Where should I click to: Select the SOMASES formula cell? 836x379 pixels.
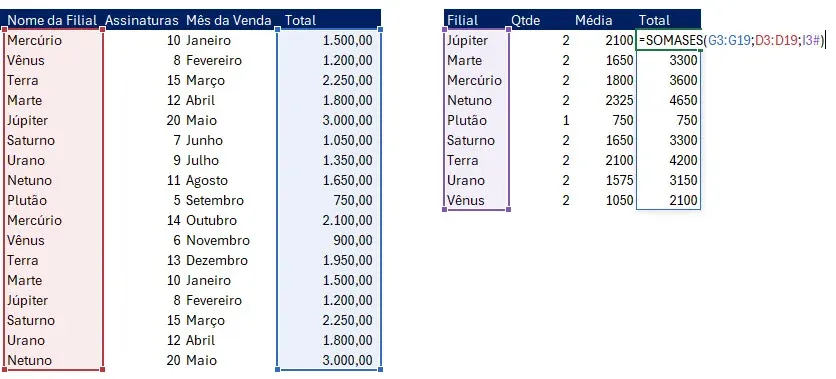pyautogui.click(x=668, y=40)
